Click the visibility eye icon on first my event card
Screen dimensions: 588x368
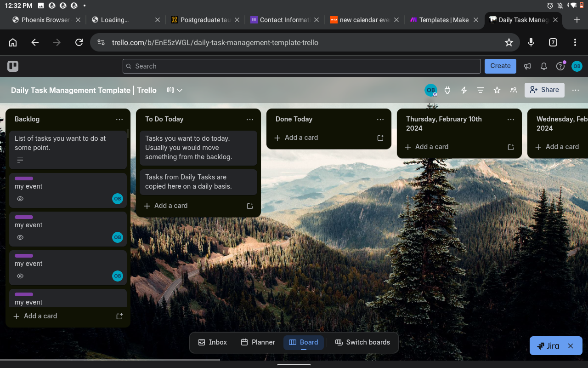tap(20, 199)
